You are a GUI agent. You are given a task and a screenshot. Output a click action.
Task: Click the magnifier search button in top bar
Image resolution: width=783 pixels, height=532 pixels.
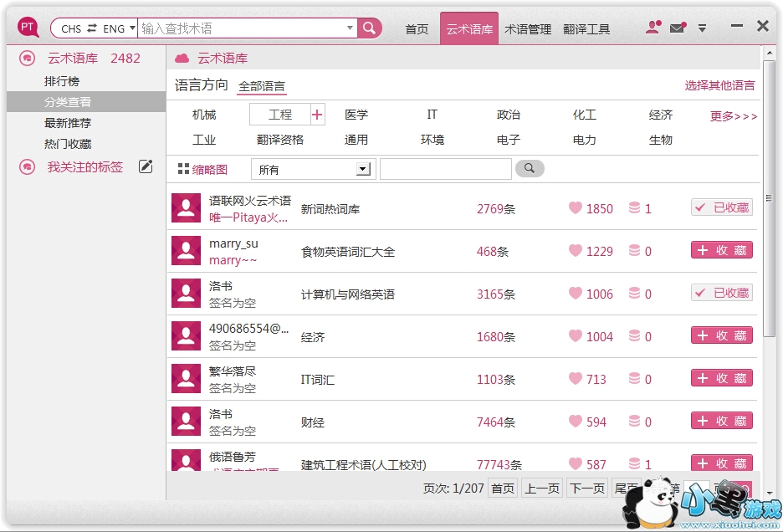point(370,28)
